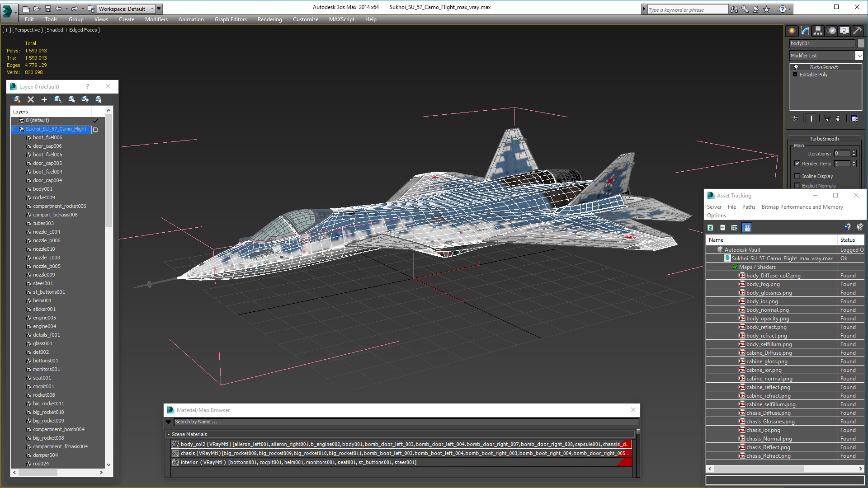
Task: Open the Motion command panel tab
Action: tap(832, 31)
